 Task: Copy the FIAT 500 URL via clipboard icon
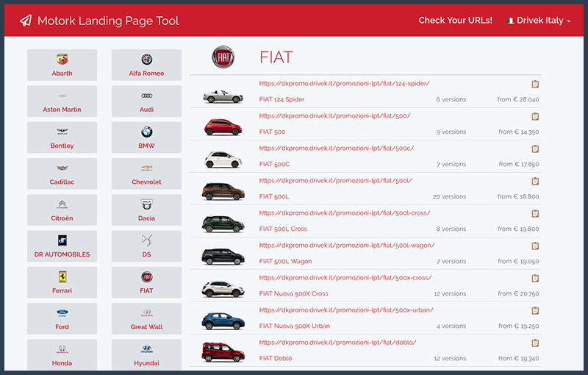point(535,116)
